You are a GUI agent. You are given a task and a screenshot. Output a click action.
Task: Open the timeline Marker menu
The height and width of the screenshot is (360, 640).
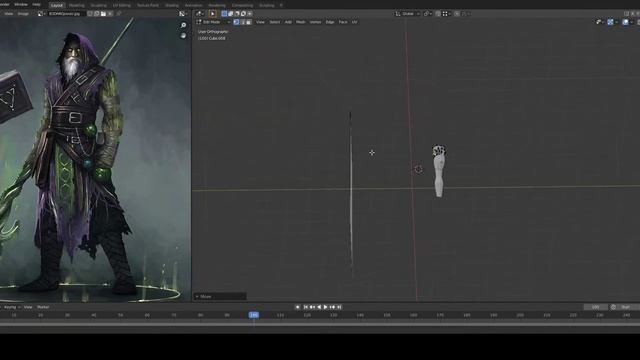[x=43, y=307]
